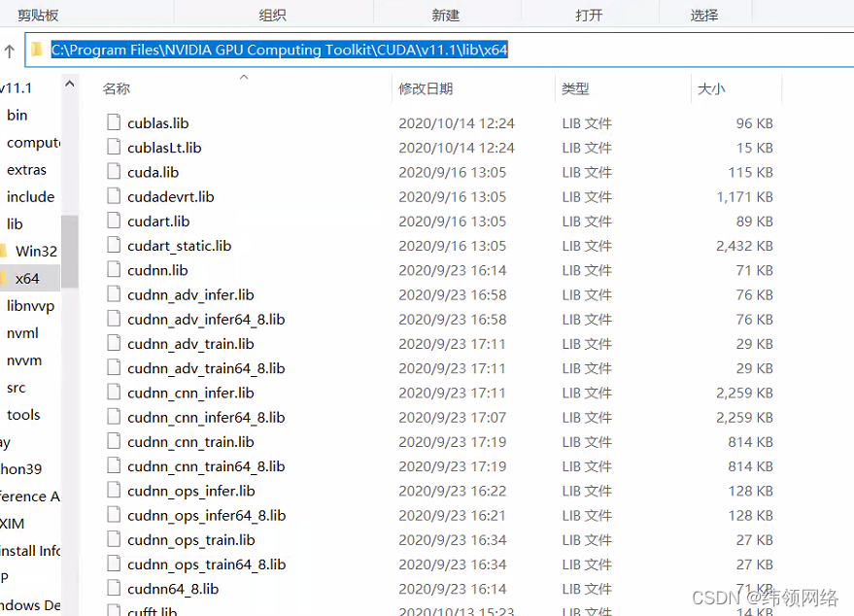Click the file icon of cudnn_adv_infer.lib

pyautogui.click(x=114, y=294)
